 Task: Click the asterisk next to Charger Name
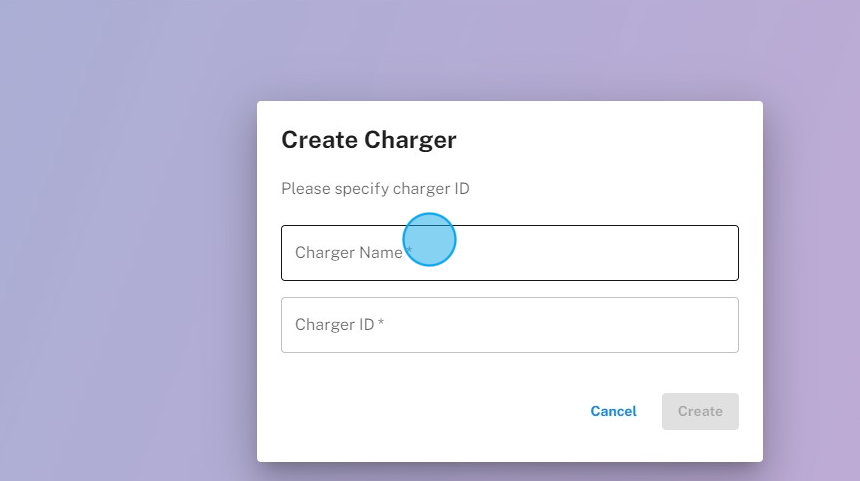point(408,254)
